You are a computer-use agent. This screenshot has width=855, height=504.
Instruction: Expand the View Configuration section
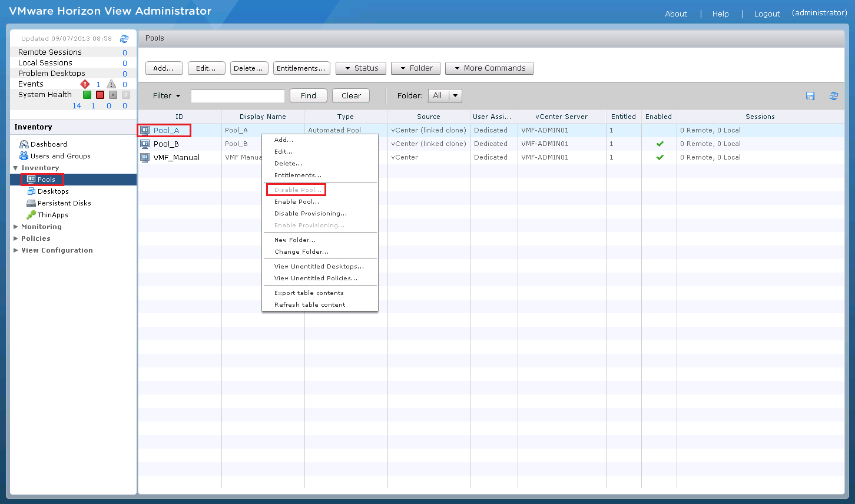click(x=16, y=250)
